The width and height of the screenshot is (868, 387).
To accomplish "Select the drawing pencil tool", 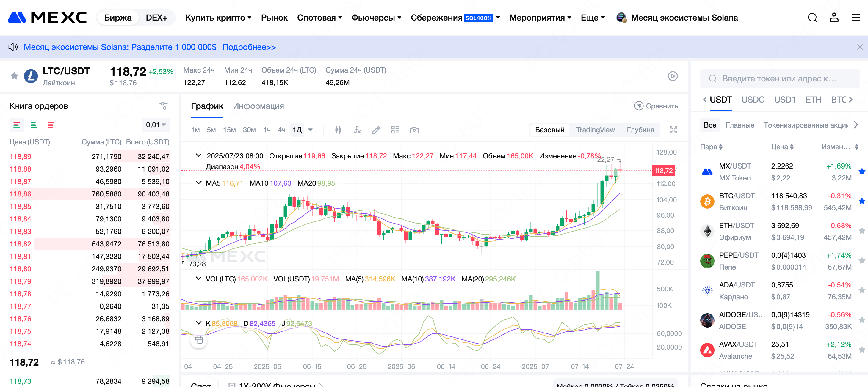I will (376, 130).
